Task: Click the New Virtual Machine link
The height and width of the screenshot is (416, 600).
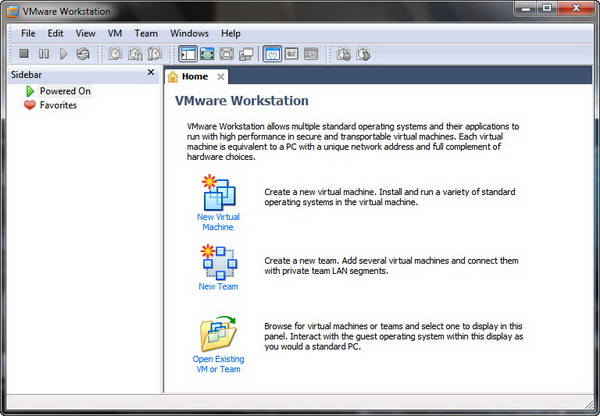Action: 218,222
